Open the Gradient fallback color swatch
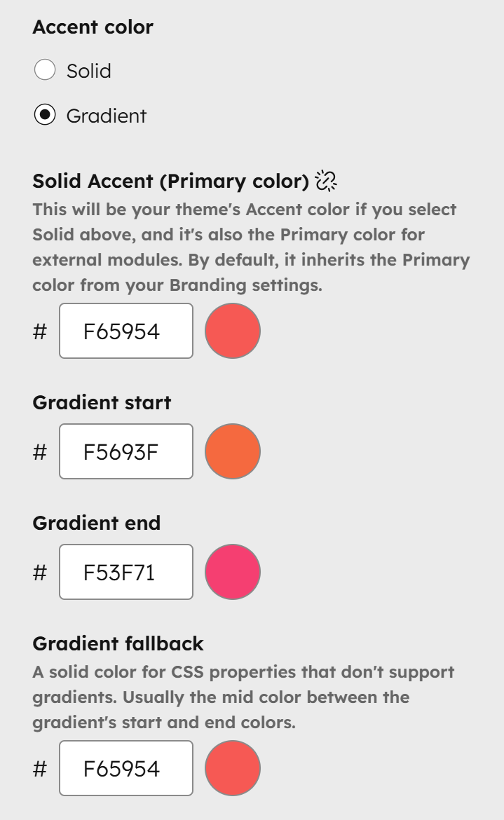 (x=233, y=768)
